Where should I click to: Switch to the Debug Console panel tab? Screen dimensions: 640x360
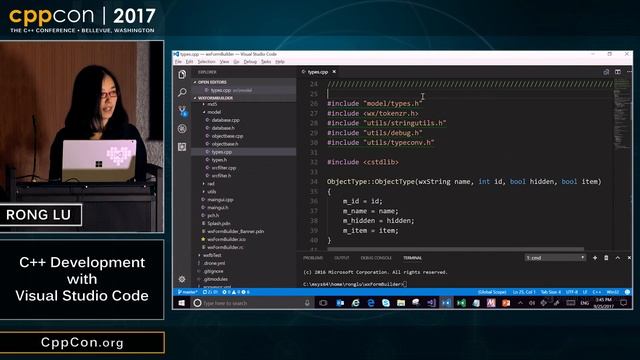click(x=376, y=258)
